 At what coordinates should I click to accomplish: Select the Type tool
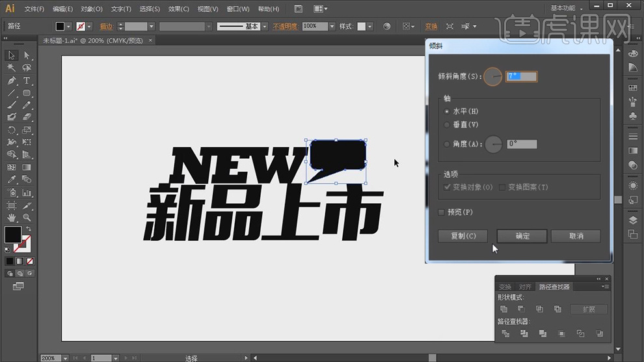pos(27,81)
